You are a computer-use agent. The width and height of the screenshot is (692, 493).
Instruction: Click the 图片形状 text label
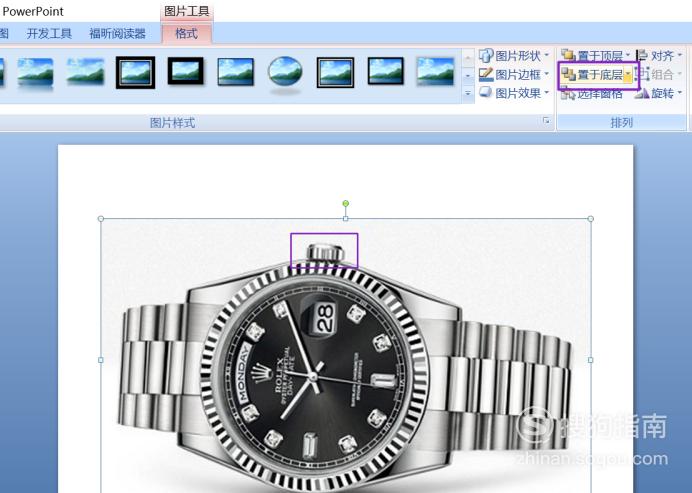(518, 56)
